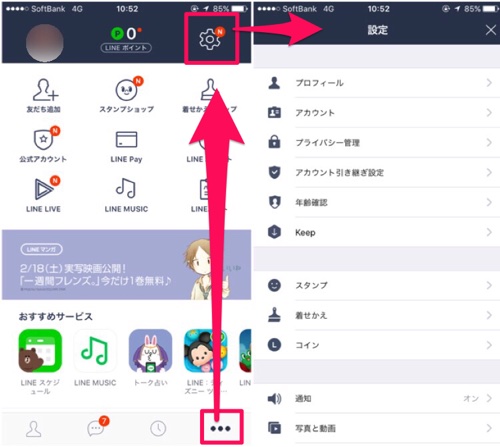The width and height of the screenshot is (500, 447).
Task: Open the Keep settings entry
Action: pyautogui.click(x=377, y=232)
